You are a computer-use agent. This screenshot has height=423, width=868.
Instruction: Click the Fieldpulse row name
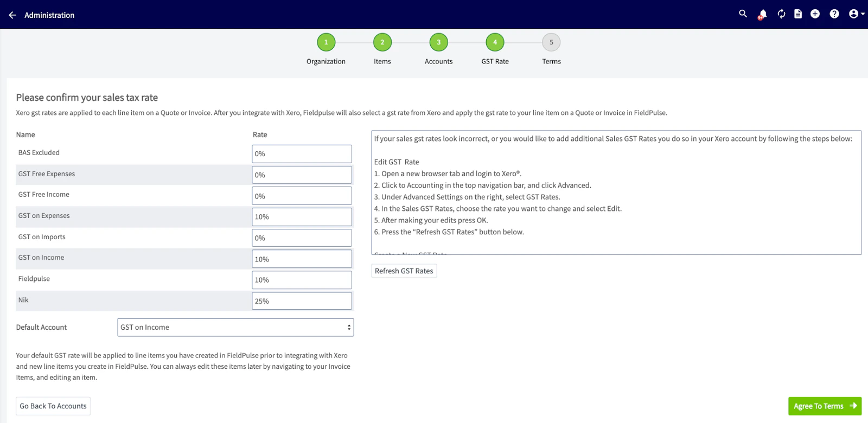point(34,279)
